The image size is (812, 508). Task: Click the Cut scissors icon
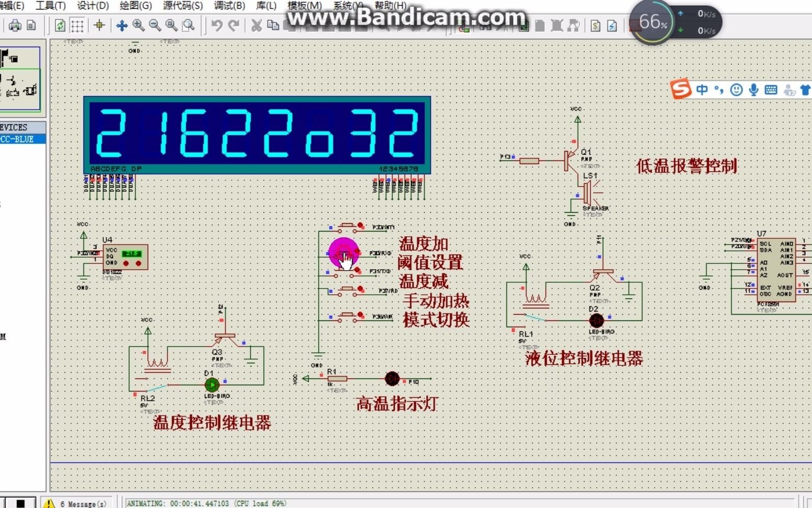pyautogui.click(x=256, y=25)
